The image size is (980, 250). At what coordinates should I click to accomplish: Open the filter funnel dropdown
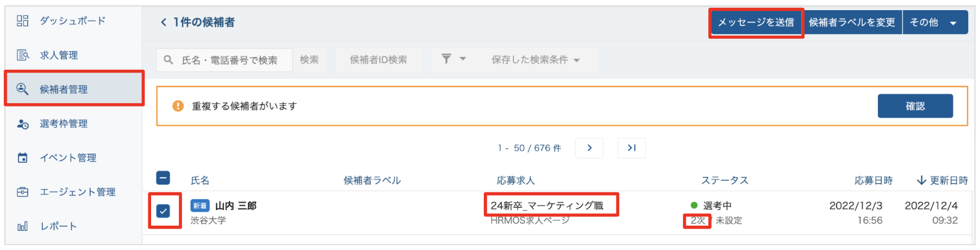[x=453, y=59]
